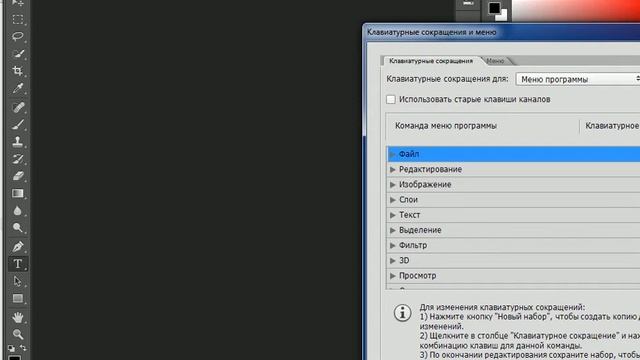The height and width of the screenshot is (360, 640).
Task: Select the Rectangle shape tool
Action: (x=18, y=298)
